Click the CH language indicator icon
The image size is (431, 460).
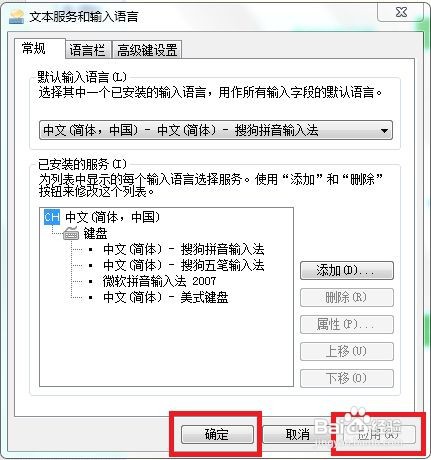[52, 217]
